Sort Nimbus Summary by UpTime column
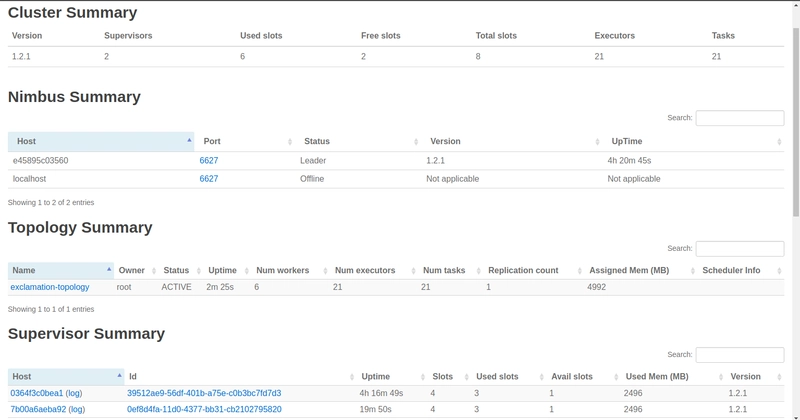 (694, 141)
